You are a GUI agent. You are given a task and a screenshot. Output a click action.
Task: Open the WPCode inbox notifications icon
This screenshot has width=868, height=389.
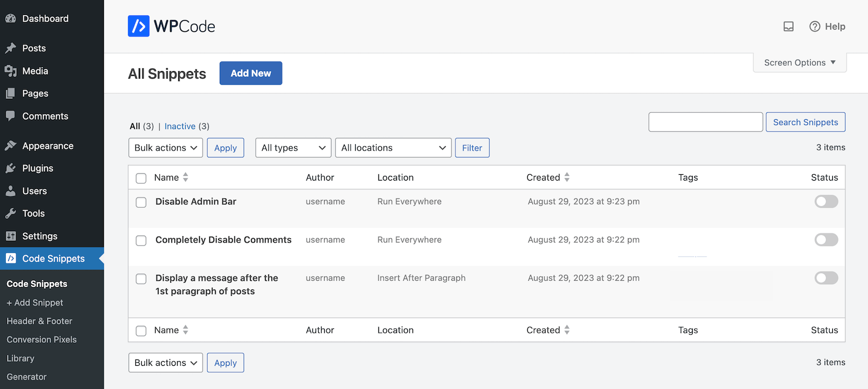(x=788, y=26)
